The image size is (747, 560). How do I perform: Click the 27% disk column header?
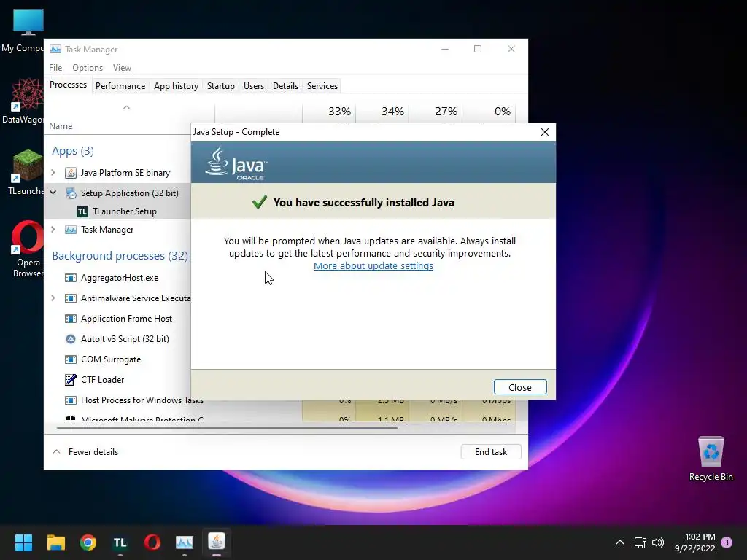point(436,112)
